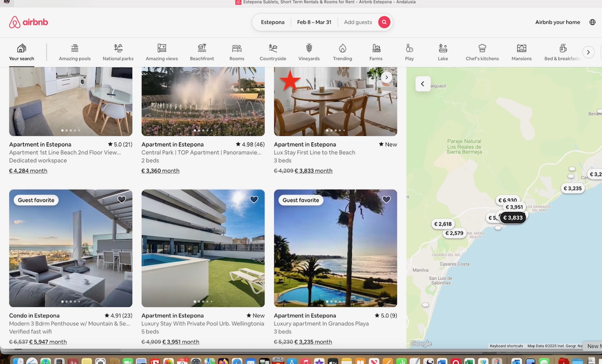The height and width of the screenshot is (364, 602).
Task: Choose the Vineyards category icon
Action: click(x=309, y=52)
